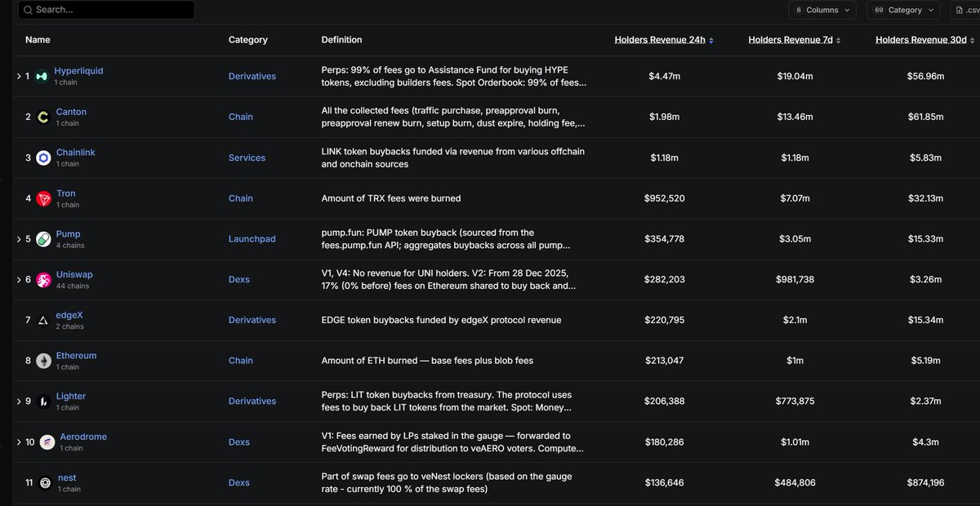Open the Canton protocol link
Image resolution: width=980 pixels, height=506 pixels.
pyautogui.click(x=71, y=112)
